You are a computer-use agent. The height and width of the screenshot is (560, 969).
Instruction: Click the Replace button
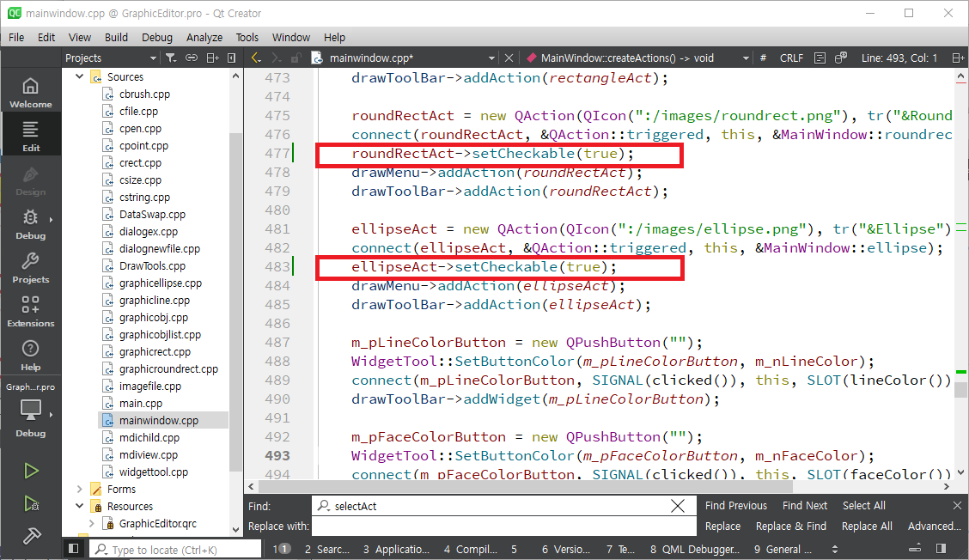click(723, 526)
